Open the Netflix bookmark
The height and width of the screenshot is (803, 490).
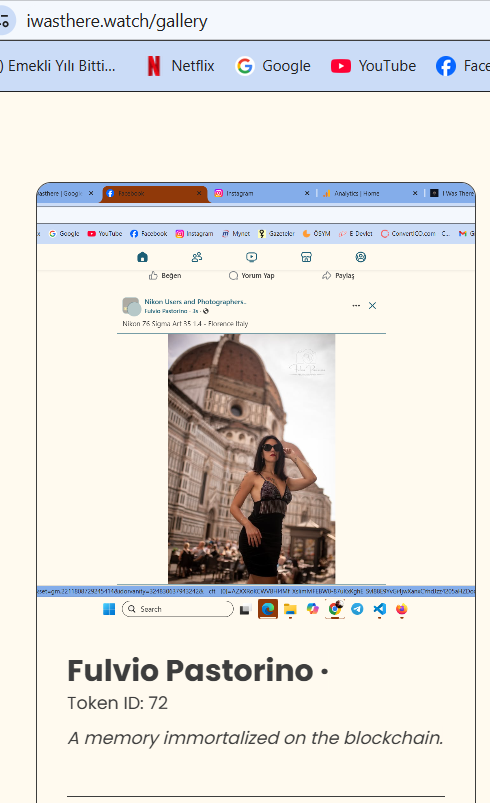pyautogui.click(x=181, y=66)
